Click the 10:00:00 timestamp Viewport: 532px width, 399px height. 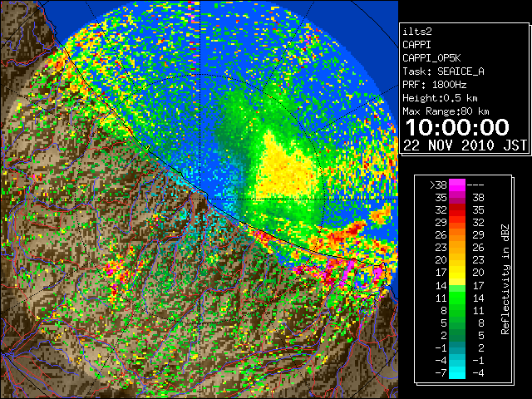click(x=457, y=127)
